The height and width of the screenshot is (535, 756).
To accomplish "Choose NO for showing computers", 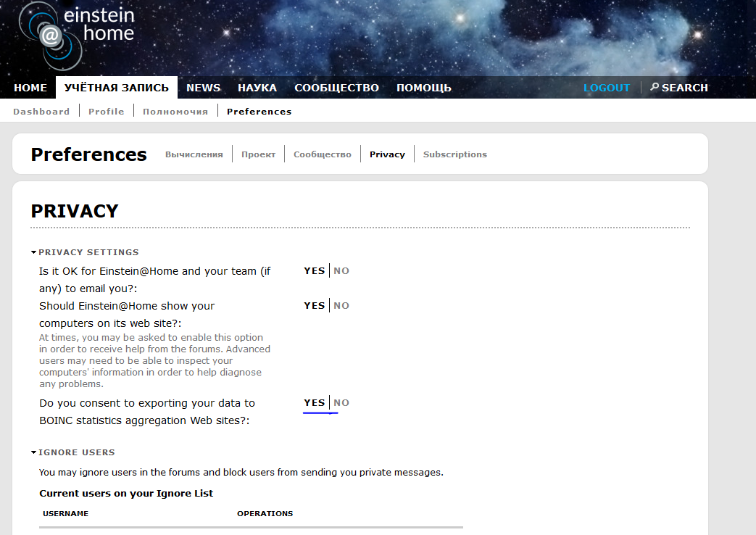I will coord(341,305).
